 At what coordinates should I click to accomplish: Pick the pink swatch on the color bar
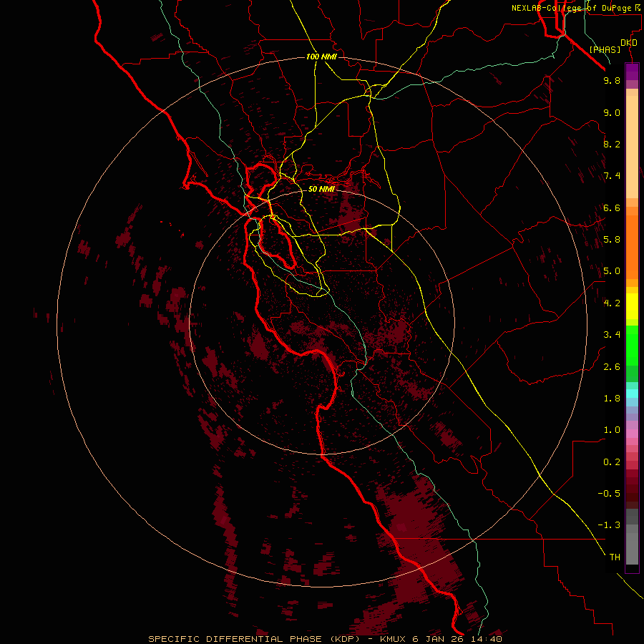pos(632,434)
